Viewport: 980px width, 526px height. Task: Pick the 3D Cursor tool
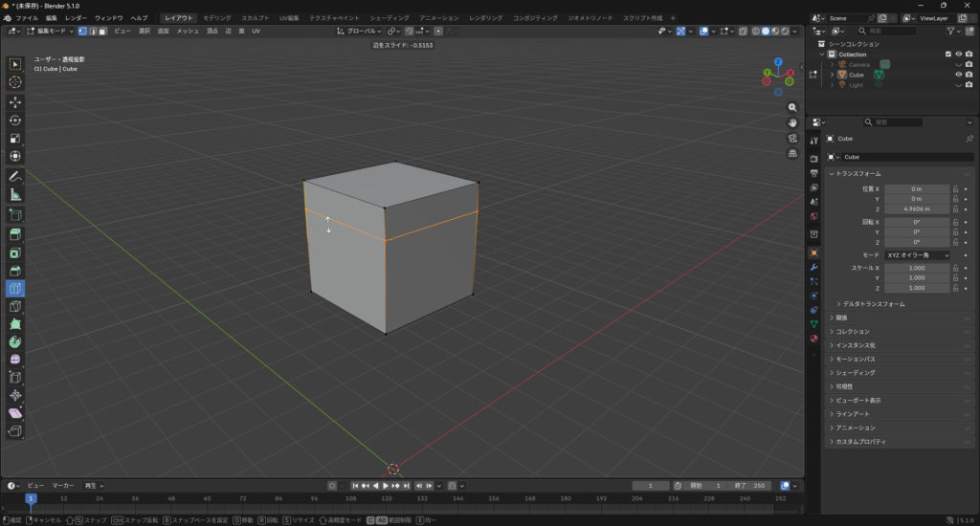[x=15, y=82]
